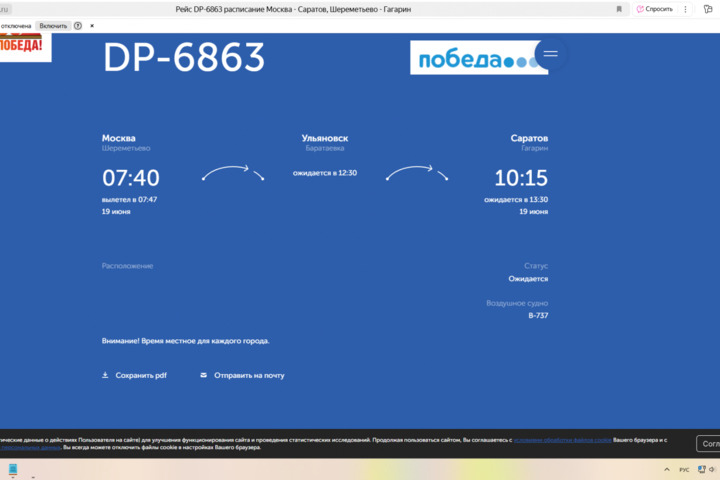Open the персональных данных link in banner
The width and height of the screenshot is (720, 480).
[x=30, y=447]
